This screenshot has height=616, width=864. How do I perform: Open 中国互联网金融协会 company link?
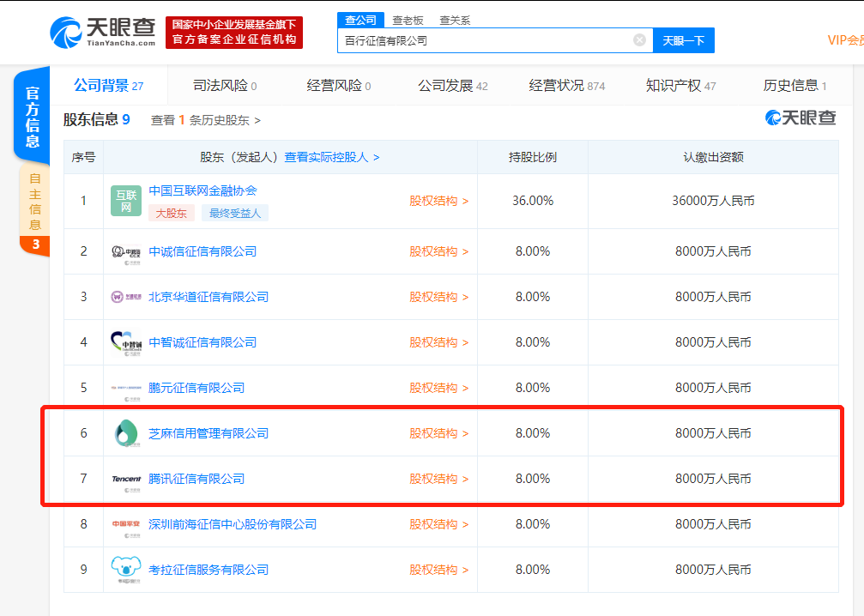202,190
